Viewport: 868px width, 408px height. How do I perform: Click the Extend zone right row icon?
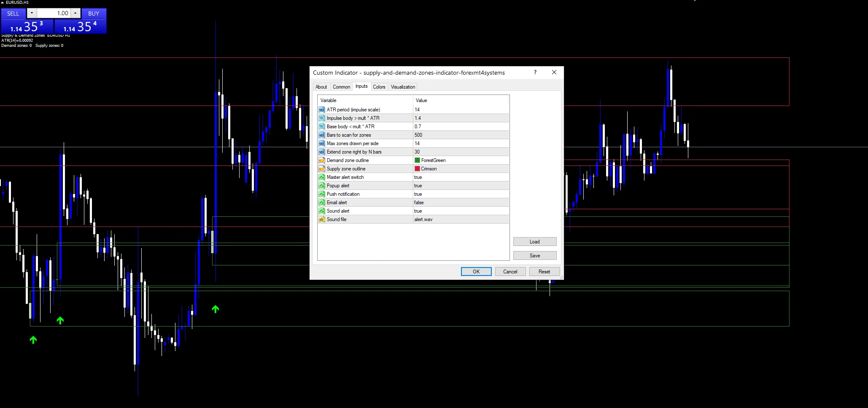[x=321, y=152]
